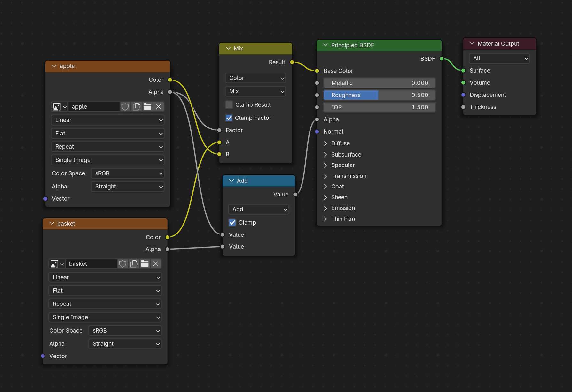The height and width of the screenshot is (392, 572).
Task: Open apple node Linear interpolation dropdown
Action: (108, 120)
